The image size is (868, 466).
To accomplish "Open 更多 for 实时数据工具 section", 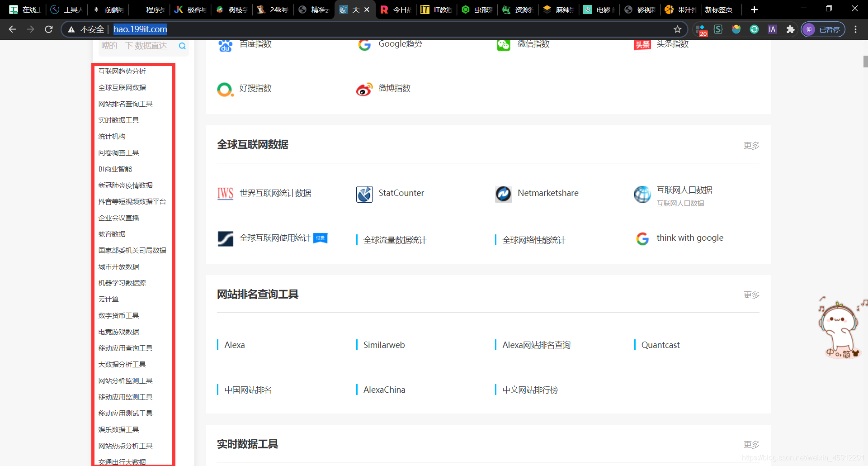I will 751,445.
